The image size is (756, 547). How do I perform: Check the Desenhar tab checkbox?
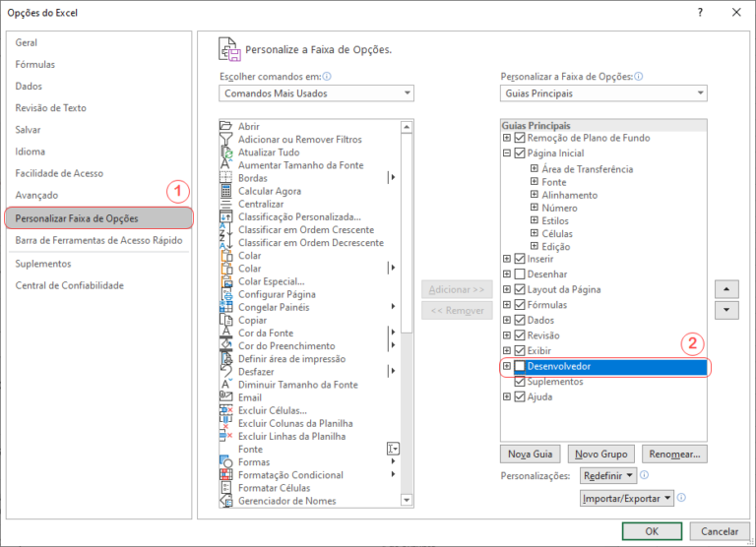(x=520, y=274)
